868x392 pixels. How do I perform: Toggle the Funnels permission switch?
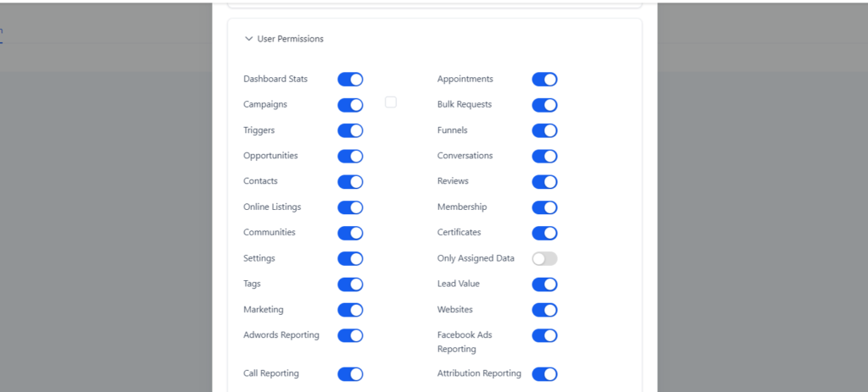coord(544,130)
